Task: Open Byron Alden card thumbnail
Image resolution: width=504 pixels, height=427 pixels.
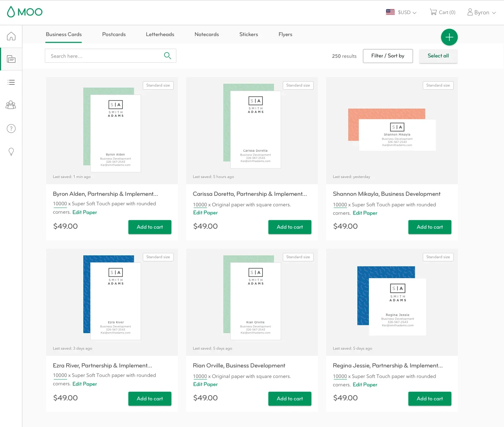Action: point(112,130)
